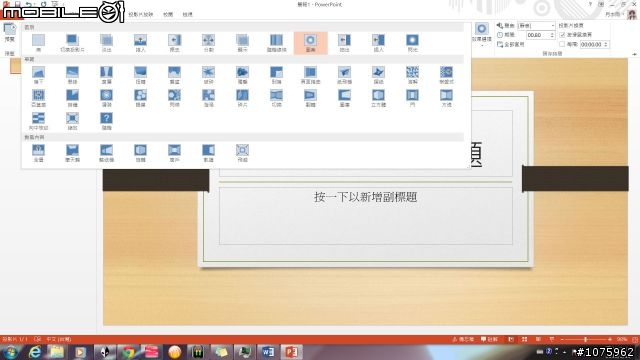640x360 pixels.
Task: Open the View ribbon tab
Action: coord(187,14)
